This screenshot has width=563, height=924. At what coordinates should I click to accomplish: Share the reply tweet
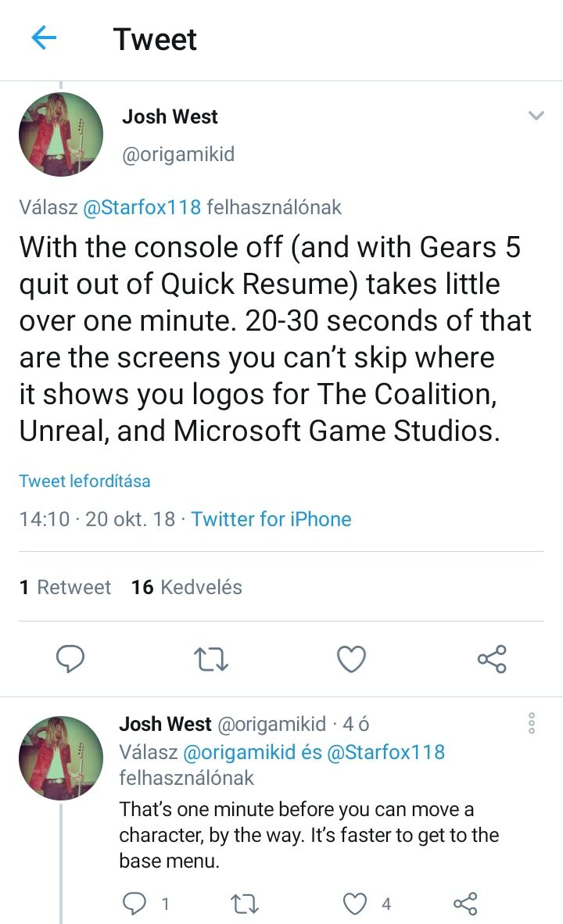[465, 904]
